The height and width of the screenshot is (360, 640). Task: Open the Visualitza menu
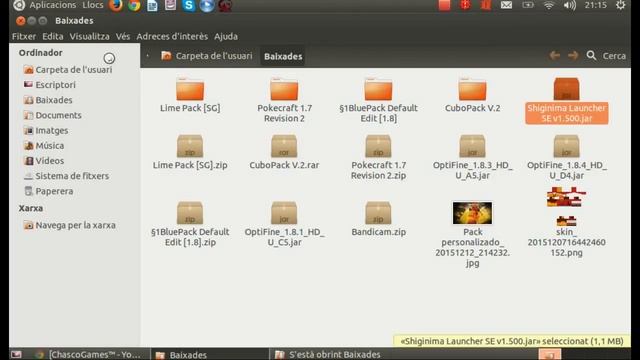[89, 36]
